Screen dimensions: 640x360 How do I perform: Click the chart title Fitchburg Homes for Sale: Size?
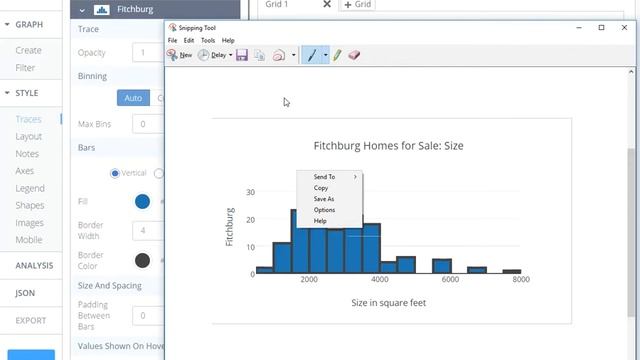[388, 146]
